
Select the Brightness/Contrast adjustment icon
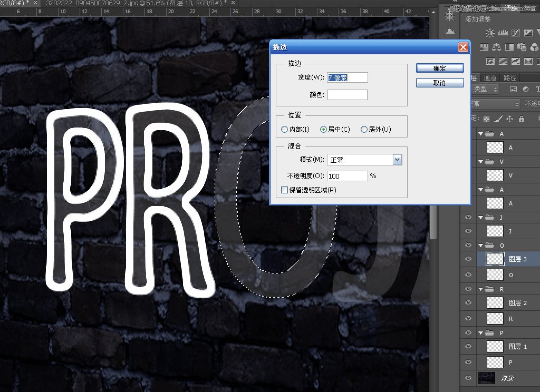point(490,33)
